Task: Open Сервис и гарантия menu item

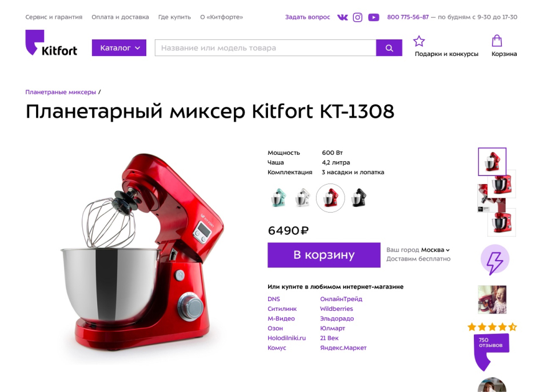Action: [54, 17]
